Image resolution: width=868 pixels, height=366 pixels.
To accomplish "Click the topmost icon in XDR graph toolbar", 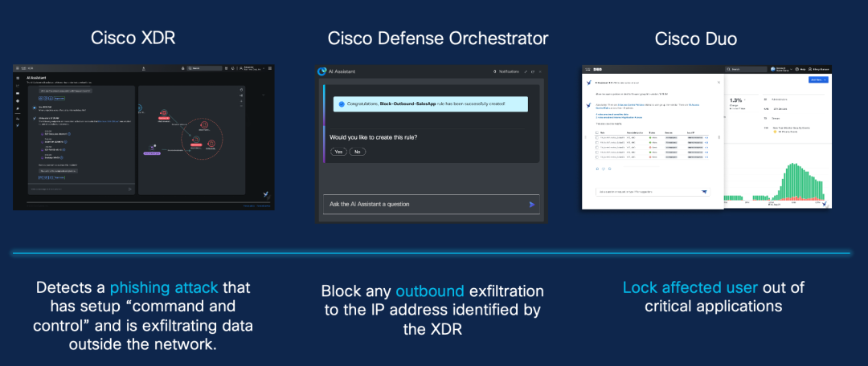I will pos(241,90).
